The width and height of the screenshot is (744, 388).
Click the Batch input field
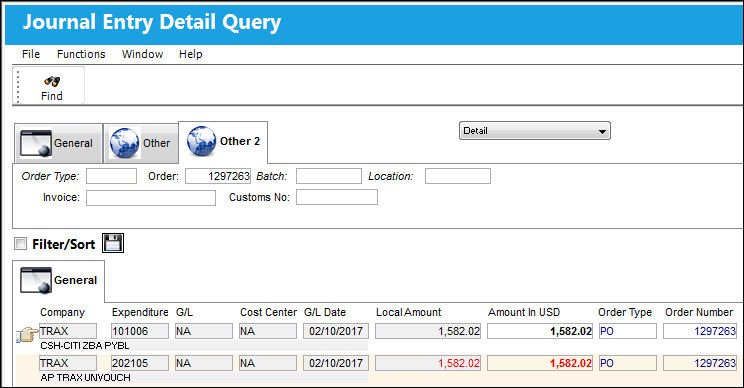pos(328,176)
